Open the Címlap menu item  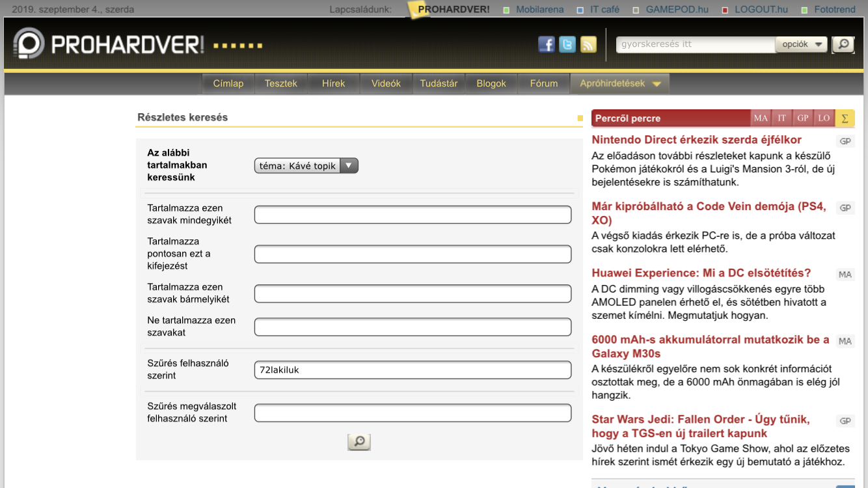(x=228, y=83)
